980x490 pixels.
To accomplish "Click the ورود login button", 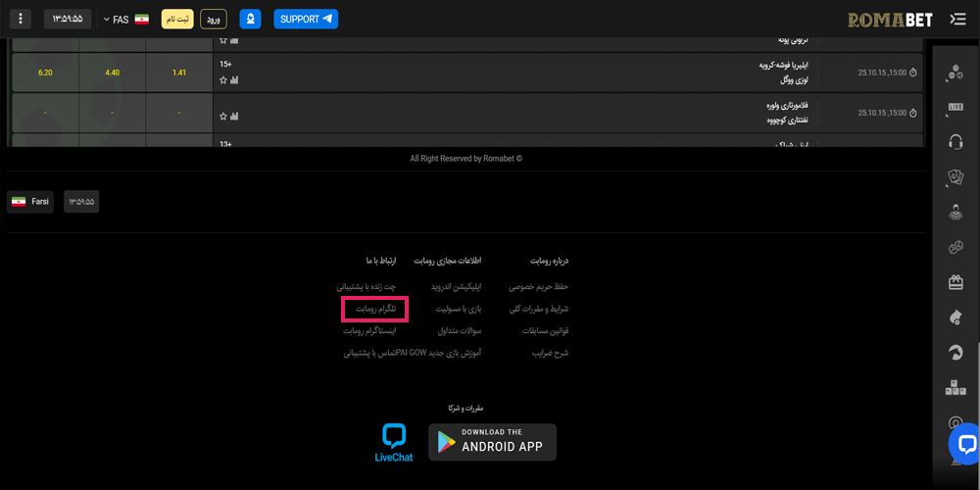I will (214, 19).
